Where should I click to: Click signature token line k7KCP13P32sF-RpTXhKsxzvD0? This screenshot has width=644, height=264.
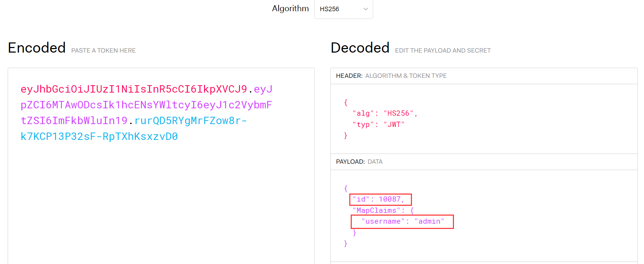(x=99, y=136)
